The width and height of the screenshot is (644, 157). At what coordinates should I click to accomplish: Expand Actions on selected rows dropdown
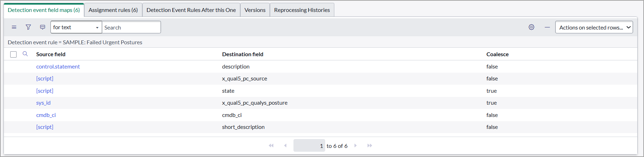pos(594,27)
